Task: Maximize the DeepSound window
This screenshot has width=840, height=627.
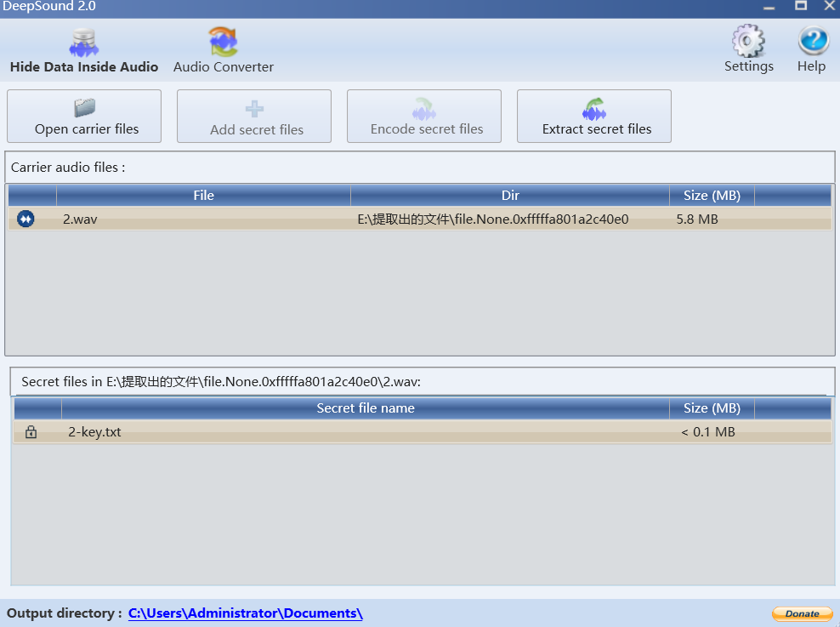Action: pyautogui.click(x=801, y=6)
